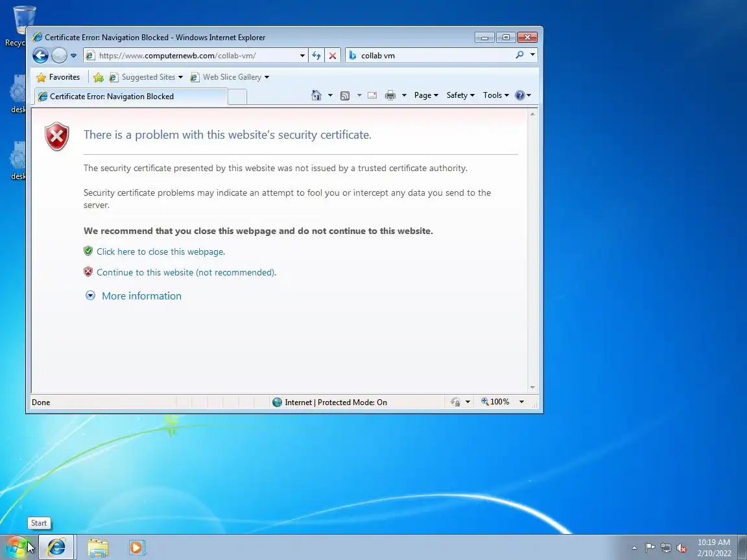Image resolution: width=747 pixels, height=560 pixels.
Task: Show hidden tray icons arrow
Action: click(x=634, y=548)
